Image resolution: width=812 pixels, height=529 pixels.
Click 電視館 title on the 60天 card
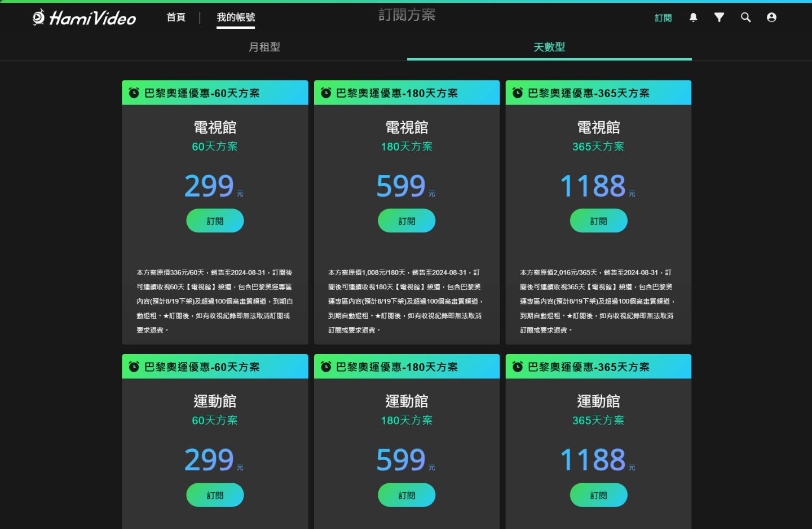215,127
